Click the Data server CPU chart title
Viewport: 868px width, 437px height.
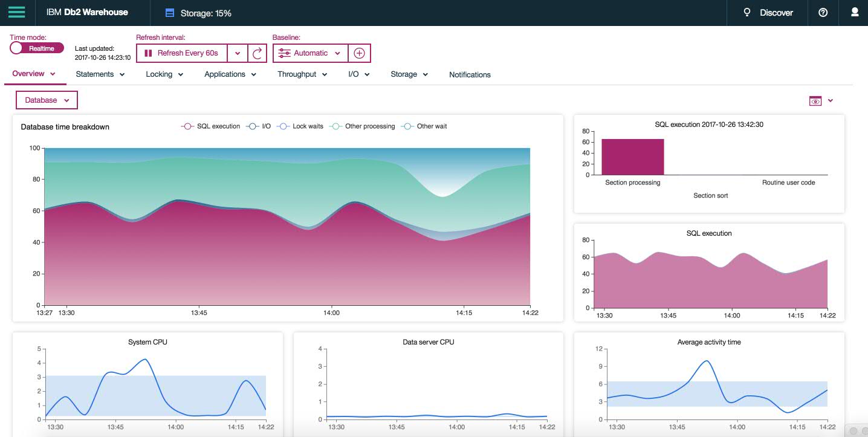click(x=428, y=342)
